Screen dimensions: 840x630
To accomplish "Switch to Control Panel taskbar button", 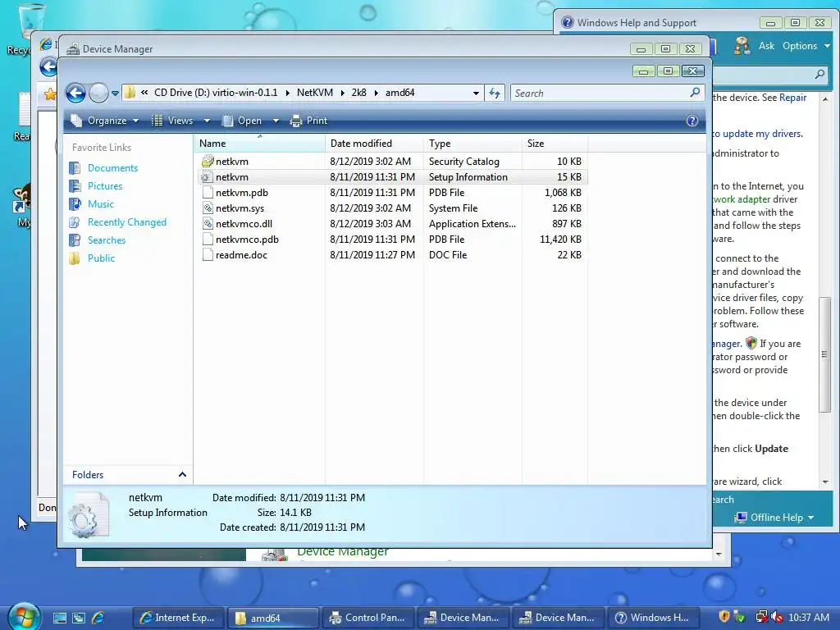I will [x=368, y=618].
